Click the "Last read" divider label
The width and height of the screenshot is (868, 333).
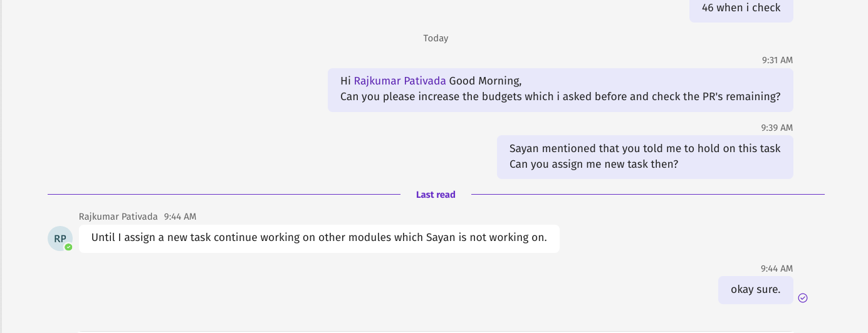pyautogui.click(x=436, y=195)
